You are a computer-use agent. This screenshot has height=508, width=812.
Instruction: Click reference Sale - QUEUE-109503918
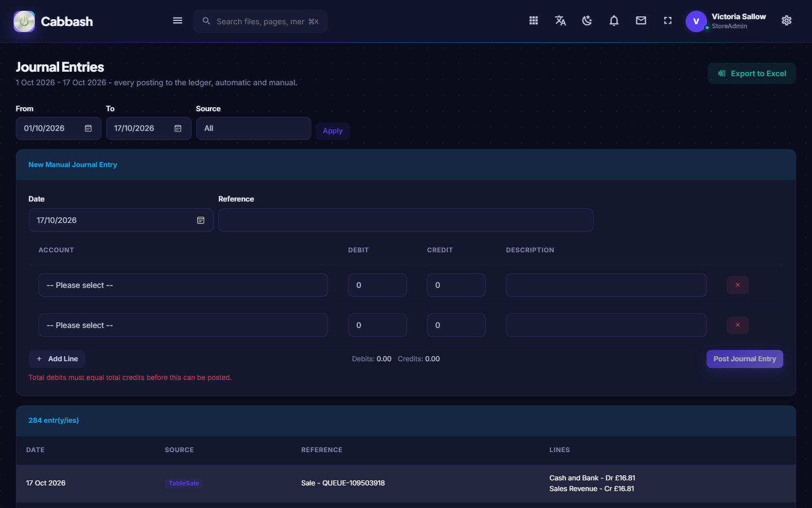pyautogui.click(x=343, y=483)
